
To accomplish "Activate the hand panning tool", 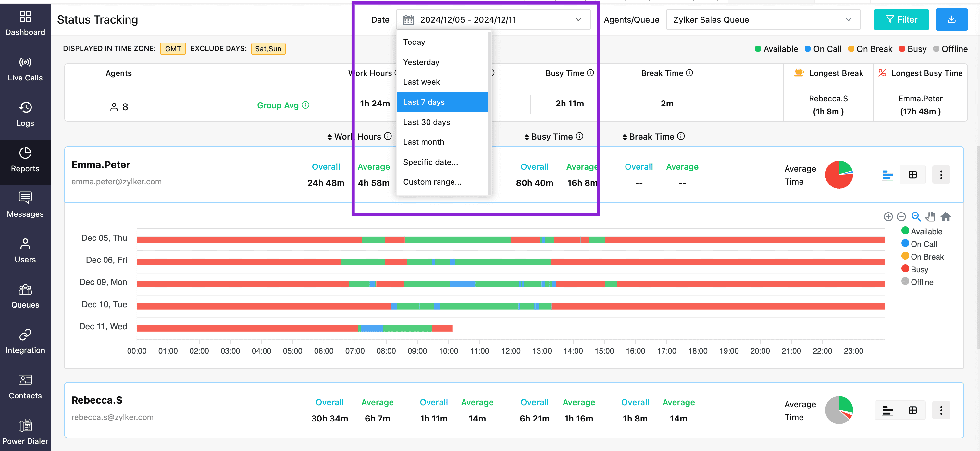I will pos(930,217).
